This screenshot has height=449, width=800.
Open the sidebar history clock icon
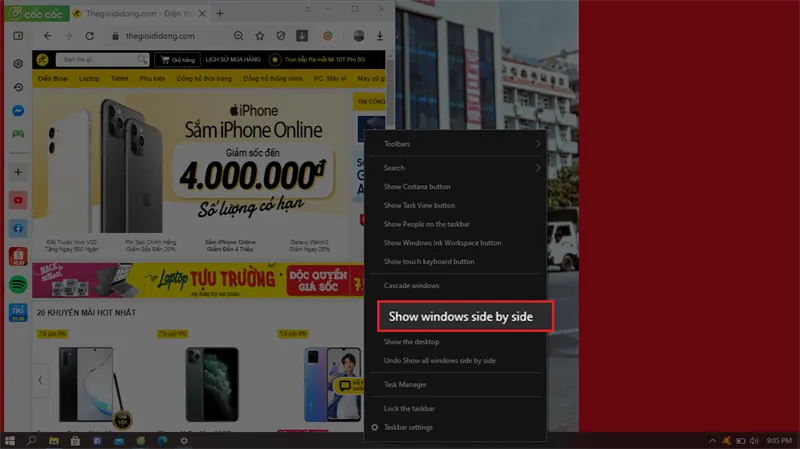tap(18, 87)
